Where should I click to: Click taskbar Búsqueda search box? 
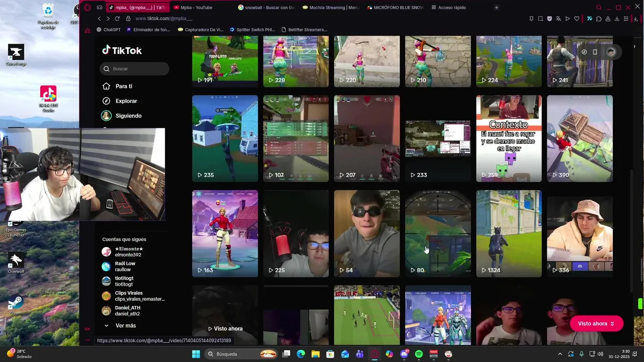pos(242,354)
